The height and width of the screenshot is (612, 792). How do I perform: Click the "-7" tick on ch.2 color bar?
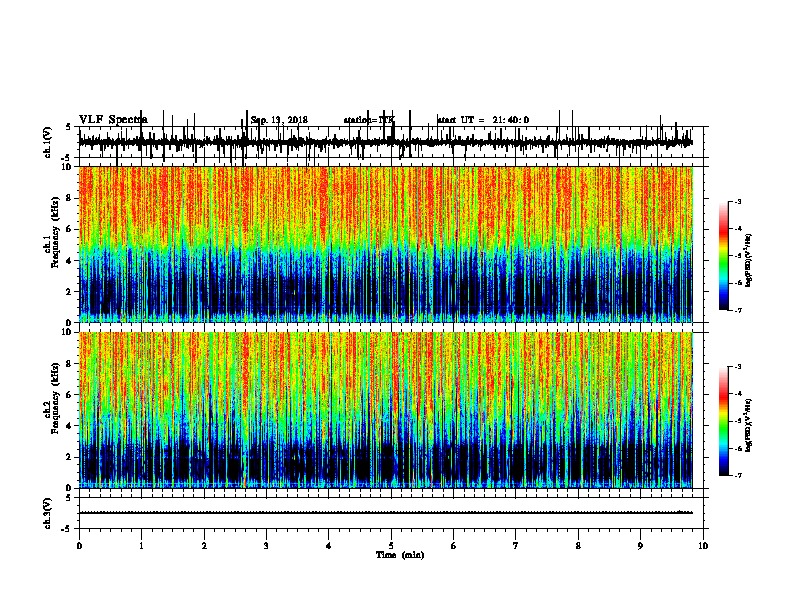(x=737, y=475)
